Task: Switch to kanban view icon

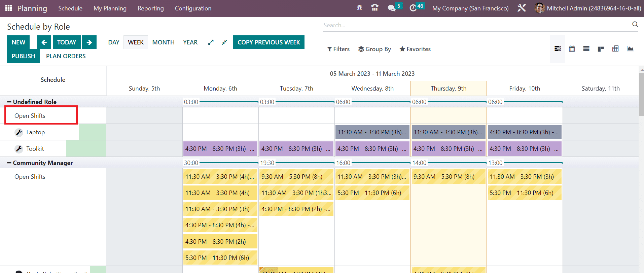Action: click(x=601, y=49)
